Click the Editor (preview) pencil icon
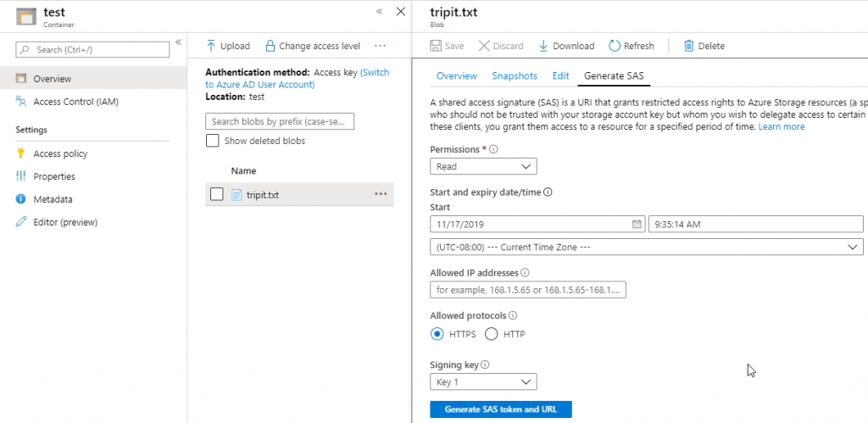The height and width of the screenshot is (423, 868). point(21,223)
